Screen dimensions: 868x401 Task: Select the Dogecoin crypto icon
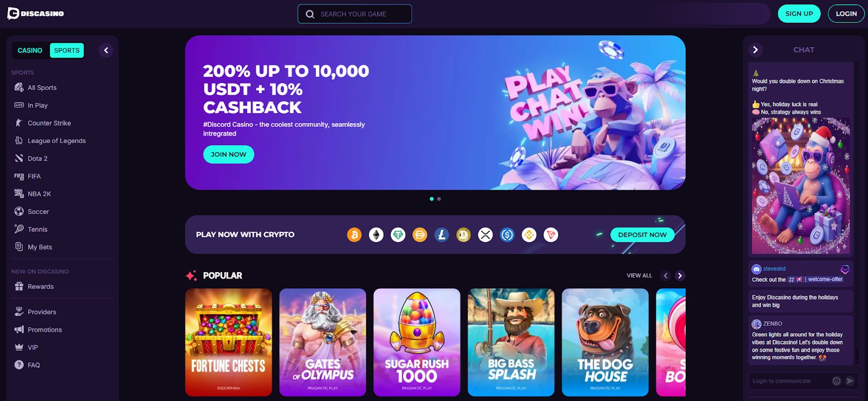[x=463, y=235]
